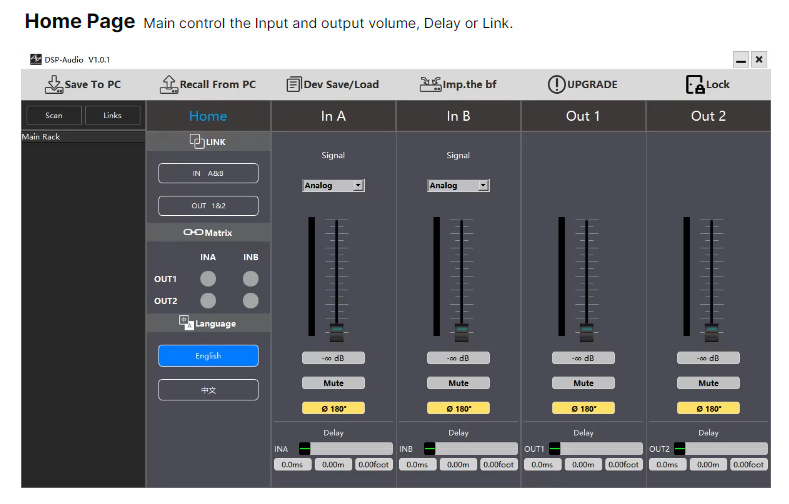This screenshot has height=504, width=789.
Task: Click UPGRADE toolbar label
Action: (x=592, y=85)
